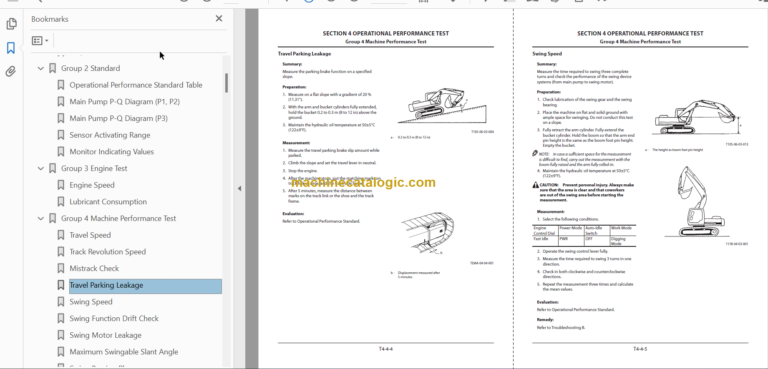Jump to the Swing Speed bookmark

coord(91,302)
